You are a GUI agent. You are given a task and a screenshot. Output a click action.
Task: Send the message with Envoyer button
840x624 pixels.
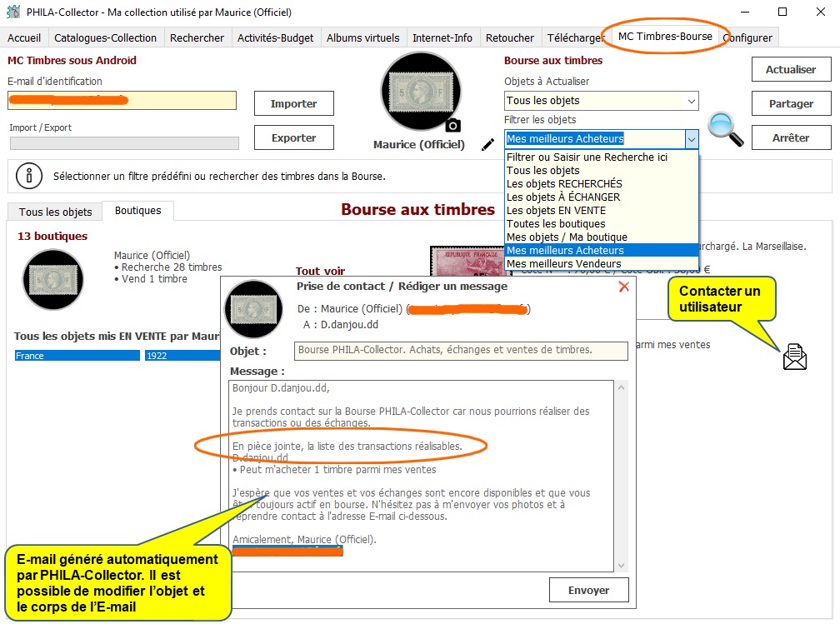click(588, 590)
